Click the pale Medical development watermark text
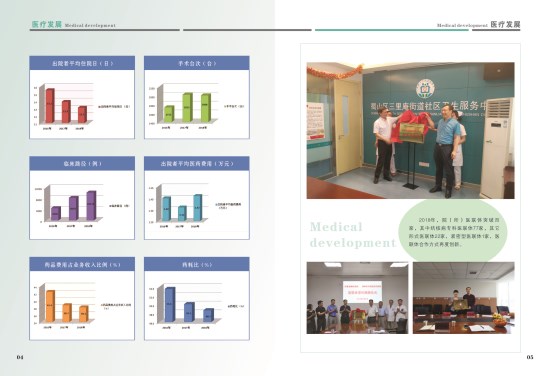This screenshot has height=376, width=550. click(353, 235)
